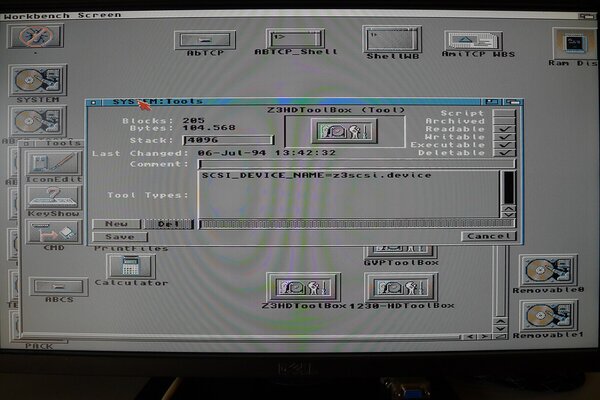Image resolution: width=600 pixels, height=400 pixels.
Task: Uncheck the Writable checkbox
Action: pos(505,137)
